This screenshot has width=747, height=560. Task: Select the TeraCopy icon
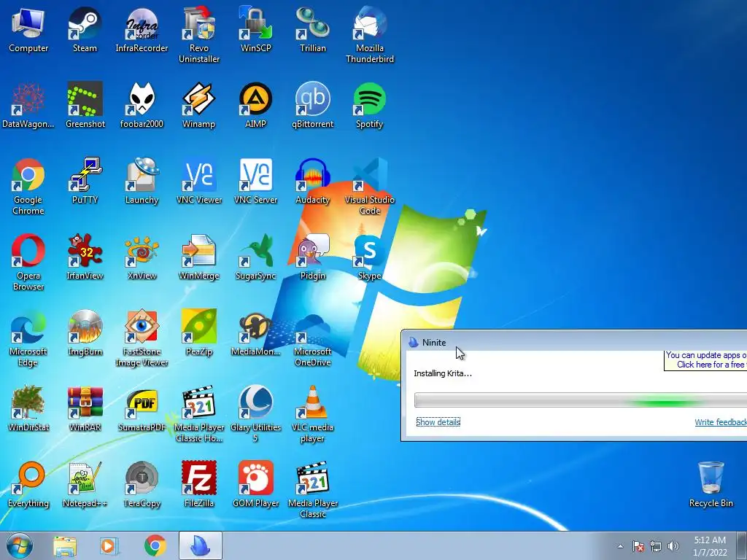(142, 484)
